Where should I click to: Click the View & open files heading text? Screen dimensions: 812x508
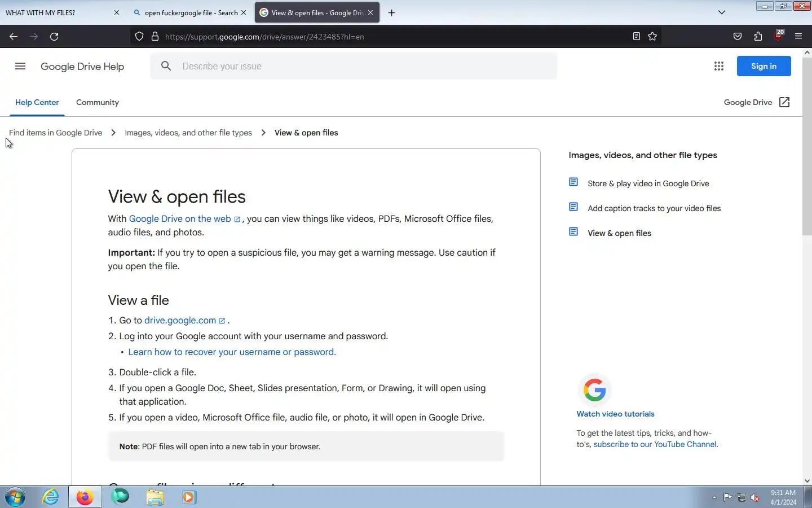177,197
